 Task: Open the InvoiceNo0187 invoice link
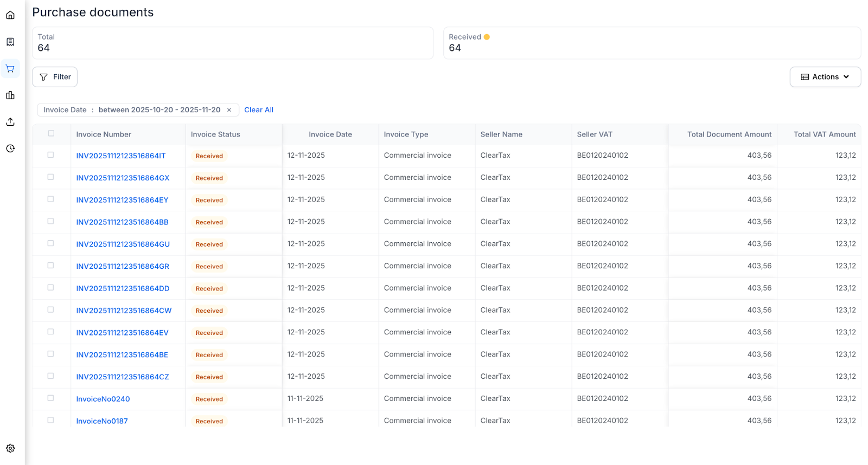tap(102, 421)
